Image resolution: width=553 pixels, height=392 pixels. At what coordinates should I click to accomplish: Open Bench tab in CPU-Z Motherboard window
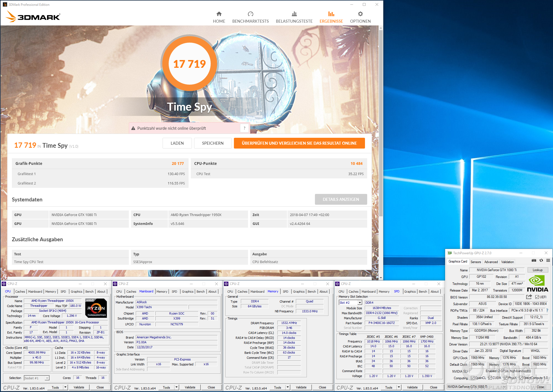pyautogui.click(x=201, y=292)
